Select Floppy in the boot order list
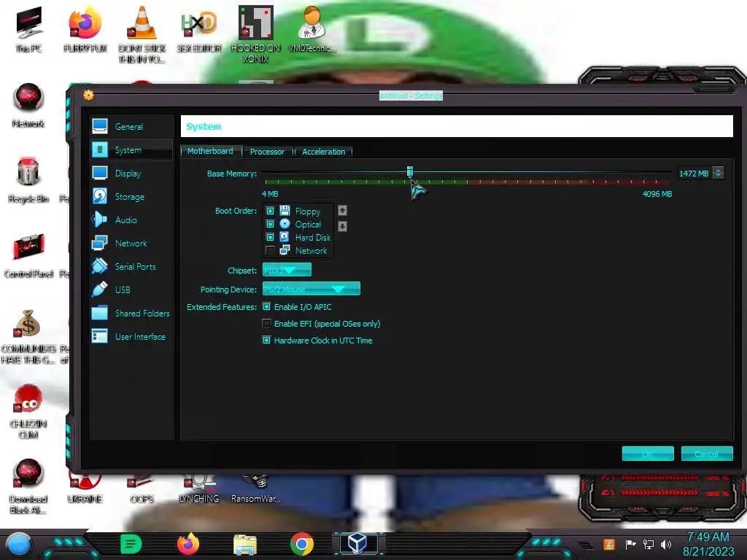Image resolution: width=747 pixels, height=560 pixels. (x=307, y=211)
